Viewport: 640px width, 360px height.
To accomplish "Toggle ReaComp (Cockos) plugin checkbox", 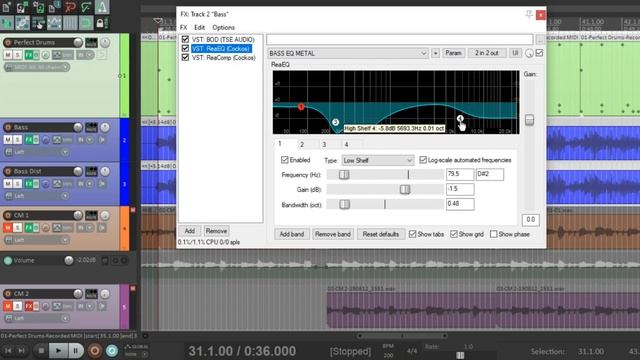I will pos(185,58).
